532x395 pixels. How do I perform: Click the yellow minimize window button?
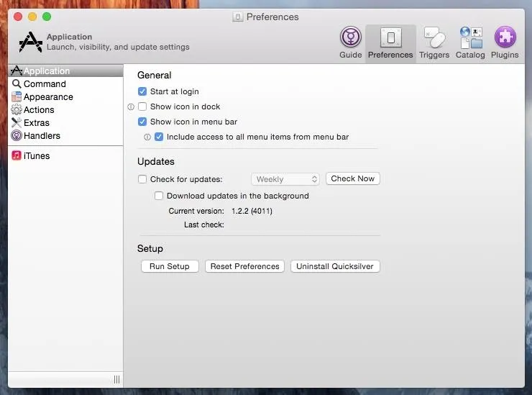click(32, 17)
